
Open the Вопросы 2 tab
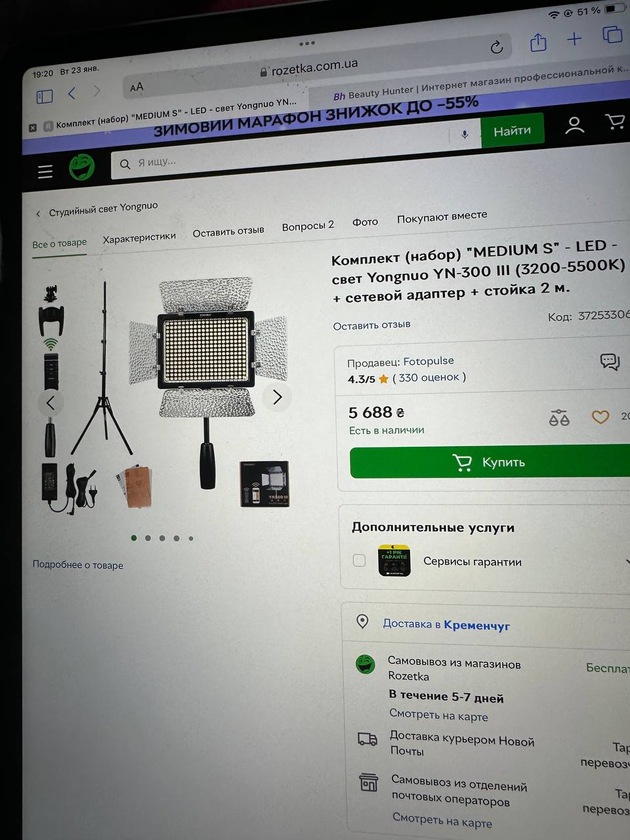coord(308,226)
